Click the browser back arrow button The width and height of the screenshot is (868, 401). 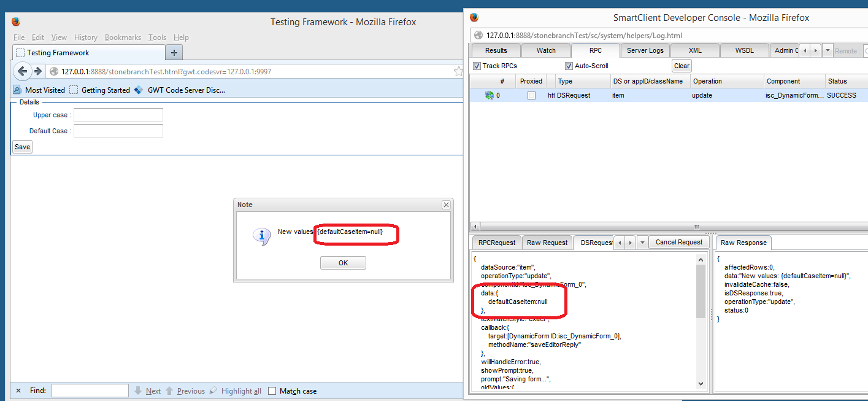tap(23, 71)
